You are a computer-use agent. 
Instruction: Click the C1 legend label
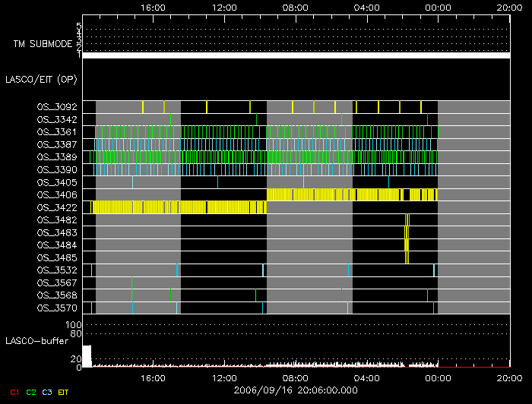(14, 391)
